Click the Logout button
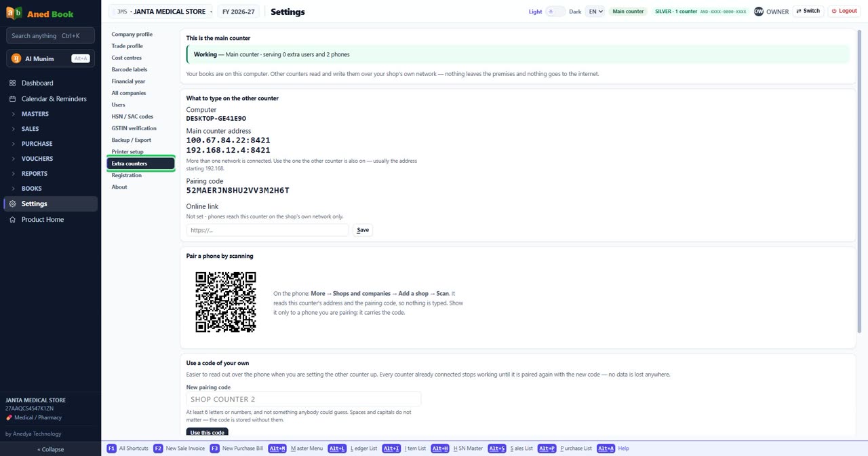This screenshot has height=456, width=868. click(844, 12)
